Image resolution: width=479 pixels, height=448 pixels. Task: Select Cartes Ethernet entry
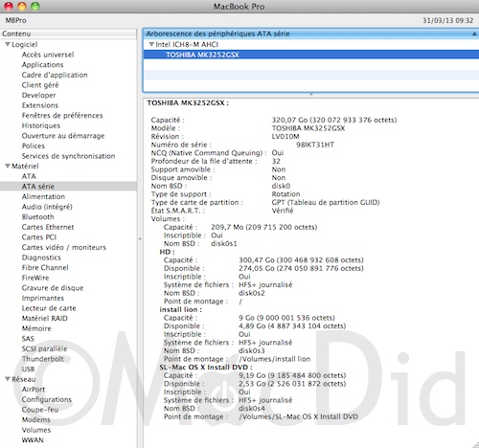48,227
